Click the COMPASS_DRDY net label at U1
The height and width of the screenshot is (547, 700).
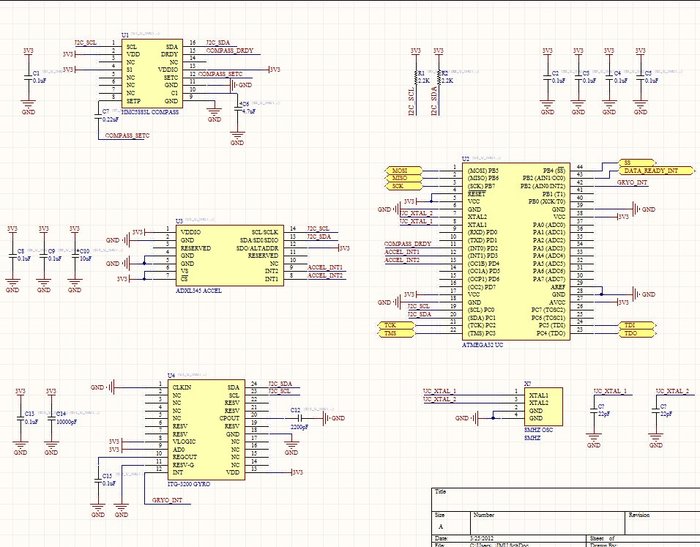pos(229,50)
